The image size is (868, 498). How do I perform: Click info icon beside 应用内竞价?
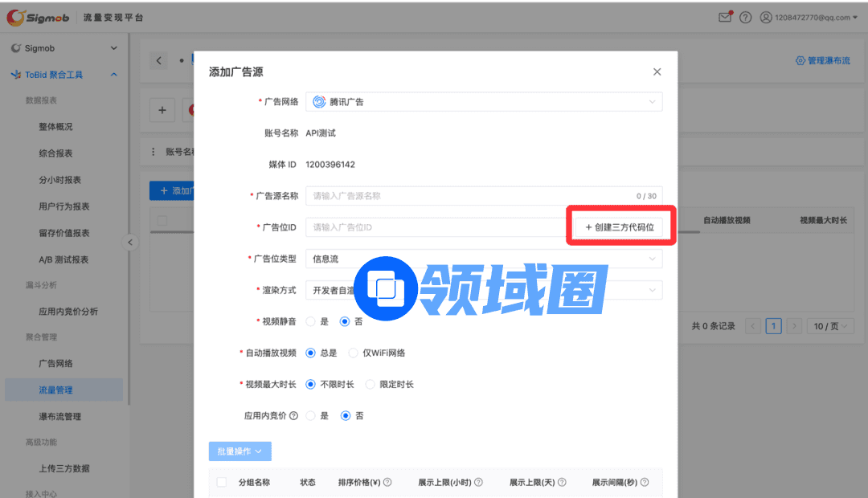click(x=293, y=416)
